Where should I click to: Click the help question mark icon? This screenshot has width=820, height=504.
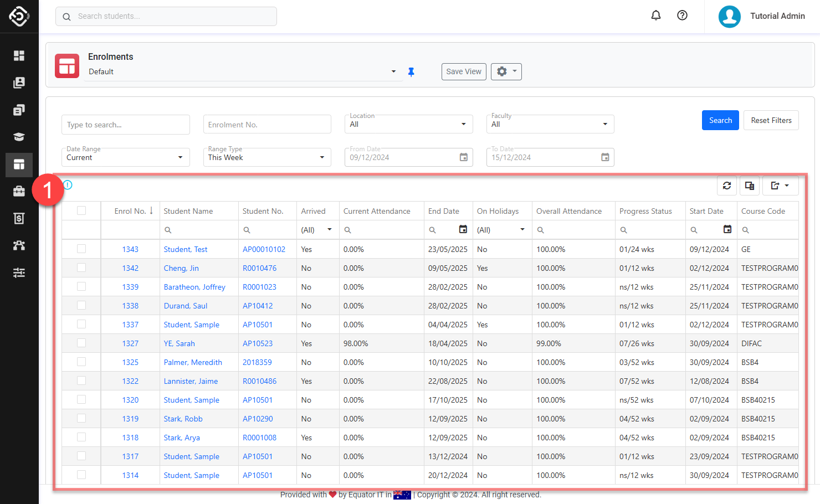682,16
